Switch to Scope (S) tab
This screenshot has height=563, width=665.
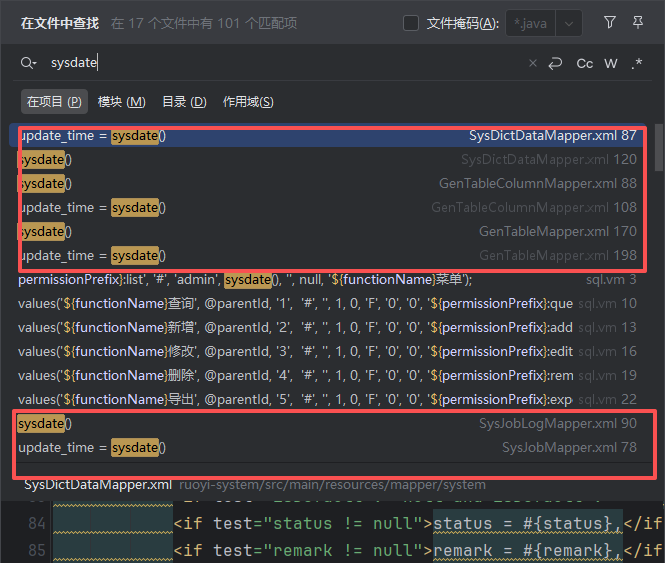pyautogui.click(x=248, y=102)
